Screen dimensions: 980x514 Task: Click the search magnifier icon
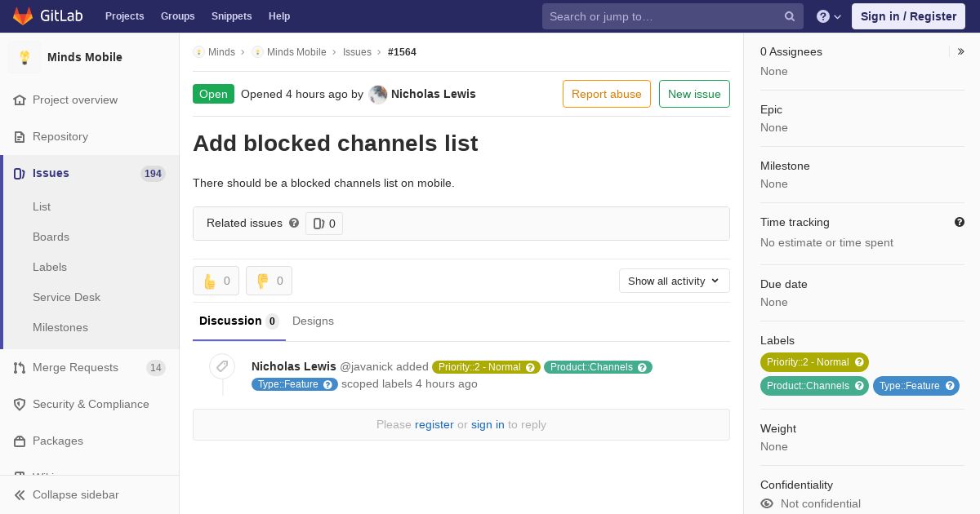point(790,16)
